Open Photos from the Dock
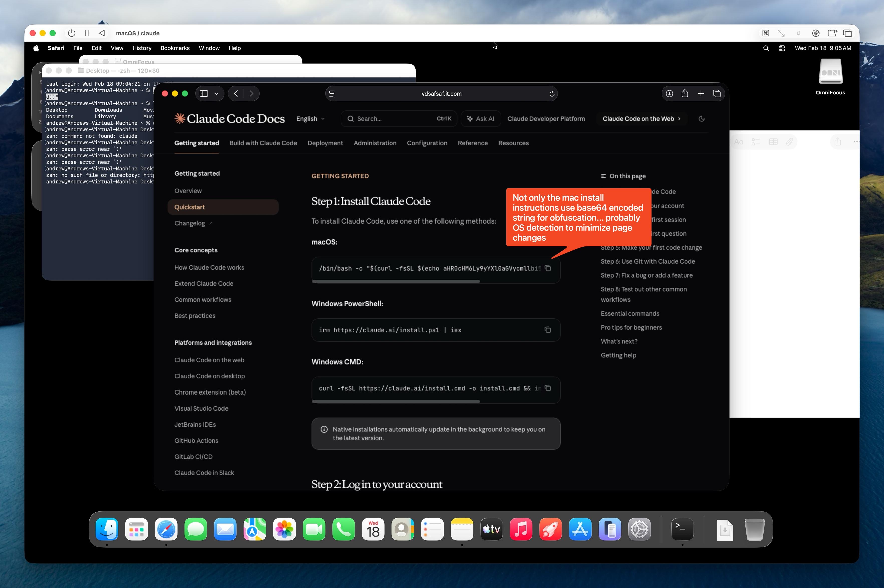This screenshot has height=588, width=884. pos(285,529)
